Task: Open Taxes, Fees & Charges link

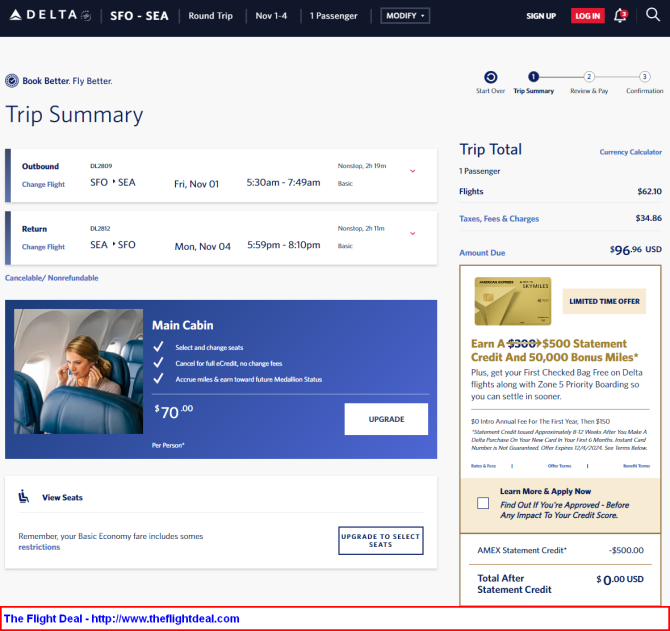Action: 499,219
